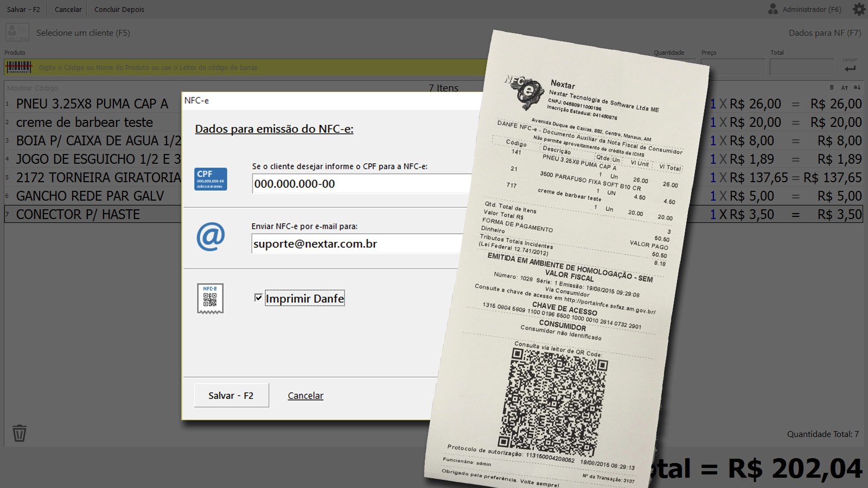Click the NFC-e dialog title bar
The image size is (868, 488).
click(x=331, y=100)
